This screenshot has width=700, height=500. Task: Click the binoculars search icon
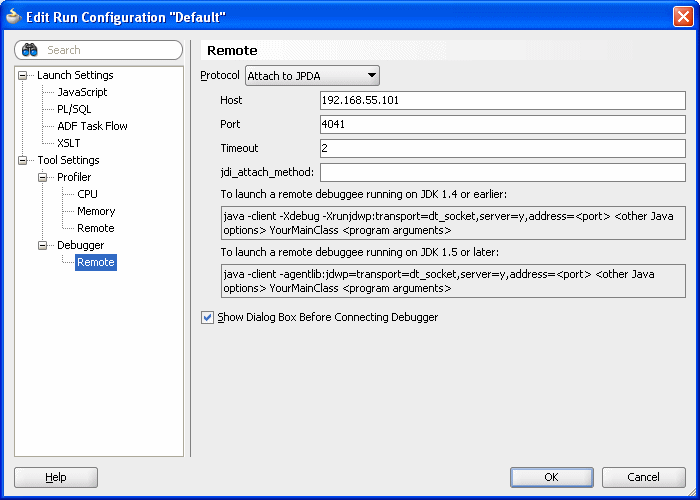[29, 50]
